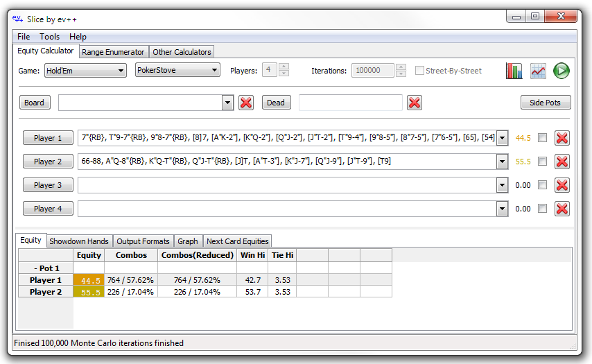Click the Tie Hi column header
The width and height of the screenshot is (592, 364).
pos(282,255)
